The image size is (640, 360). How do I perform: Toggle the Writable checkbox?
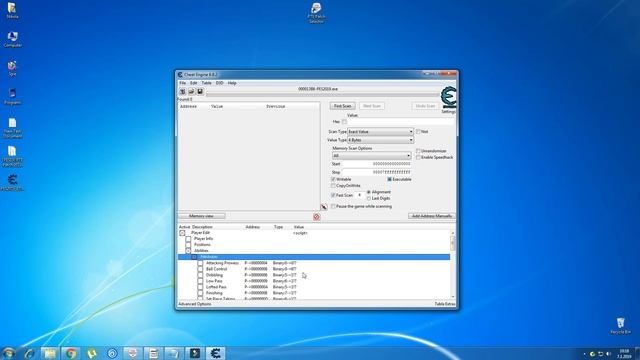pos(333,179)
